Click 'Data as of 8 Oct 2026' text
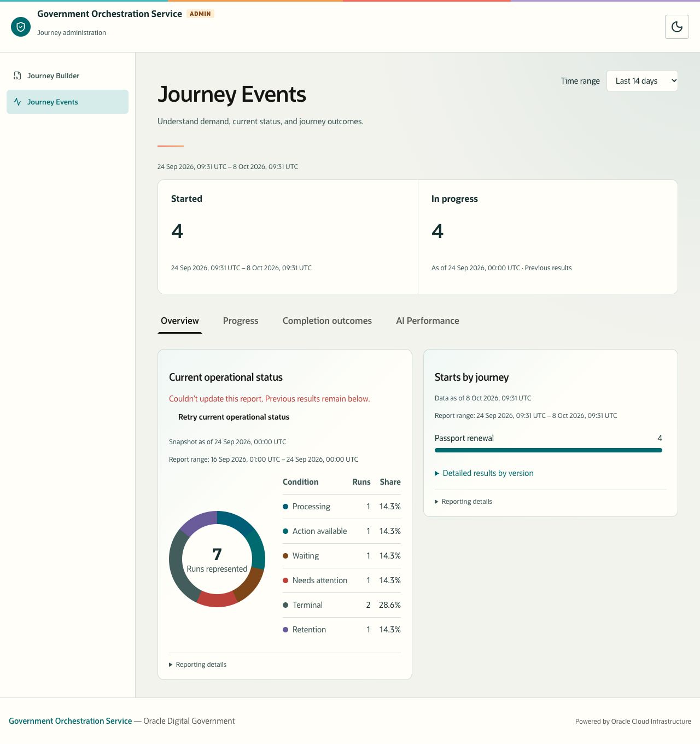700x744 pixels. (x=483, y=398)
